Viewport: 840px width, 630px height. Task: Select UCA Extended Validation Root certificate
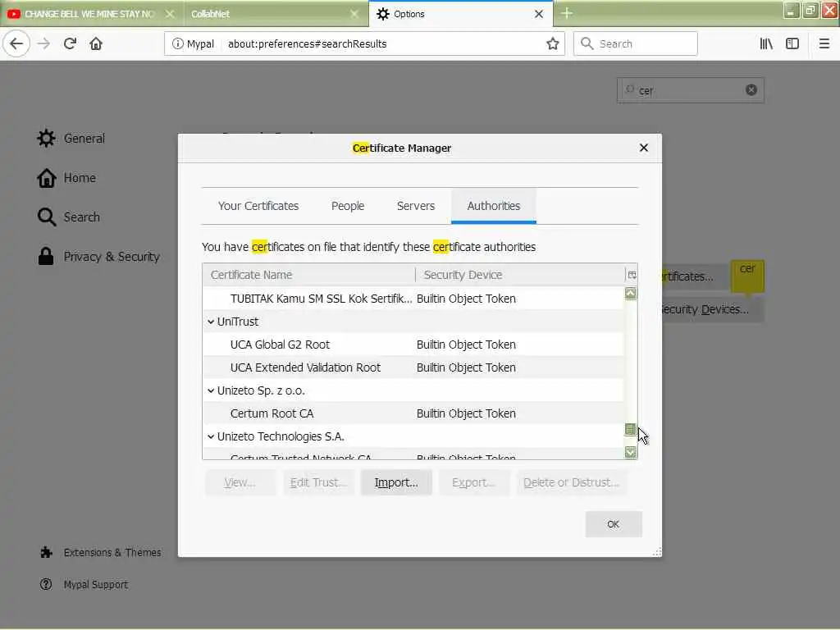413,367
